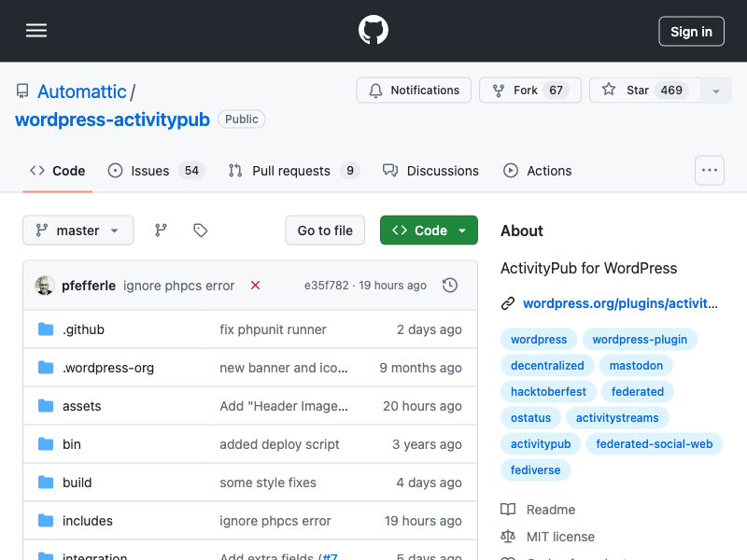Viewport: 747px width, 560px height.
Task: Open the Automattic organization page
Action: 82,91
